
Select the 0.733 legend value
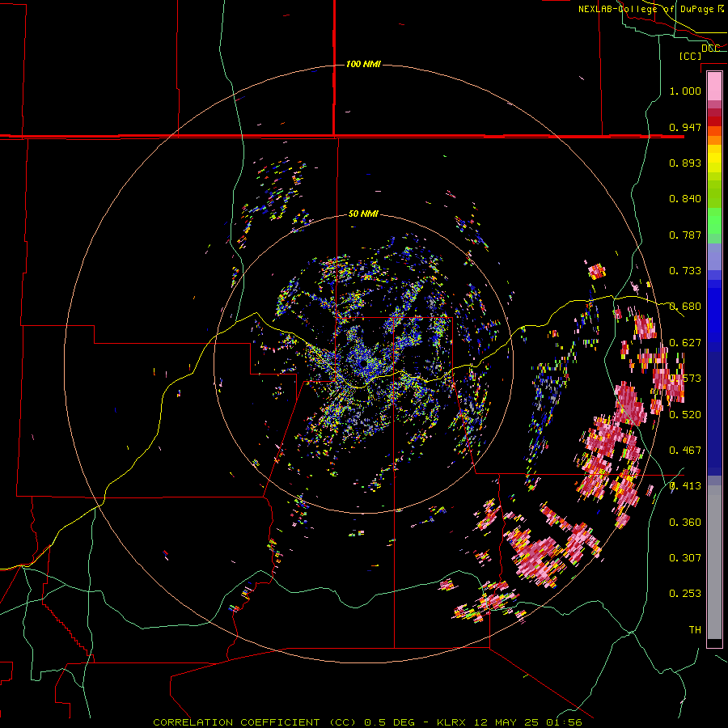[x=685, y=271]
